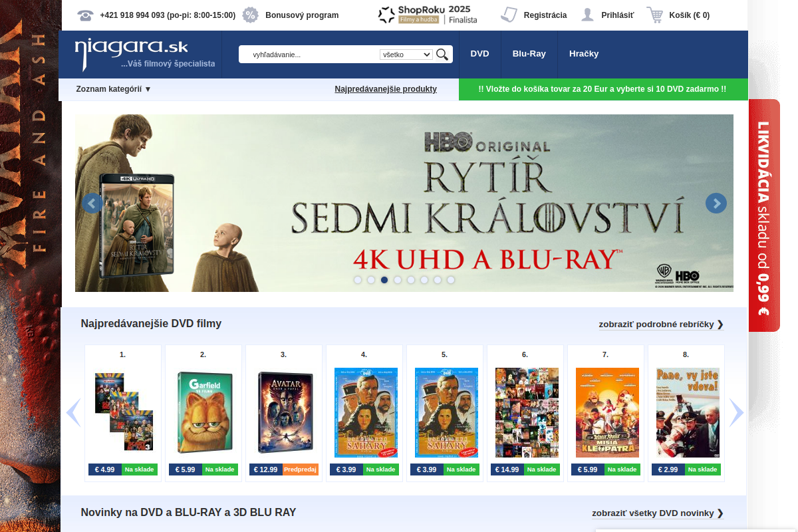Click the Registrácia paper icon
Image resolution: width=798 pixels, height=532 pixels.
[x=509, y=15]
